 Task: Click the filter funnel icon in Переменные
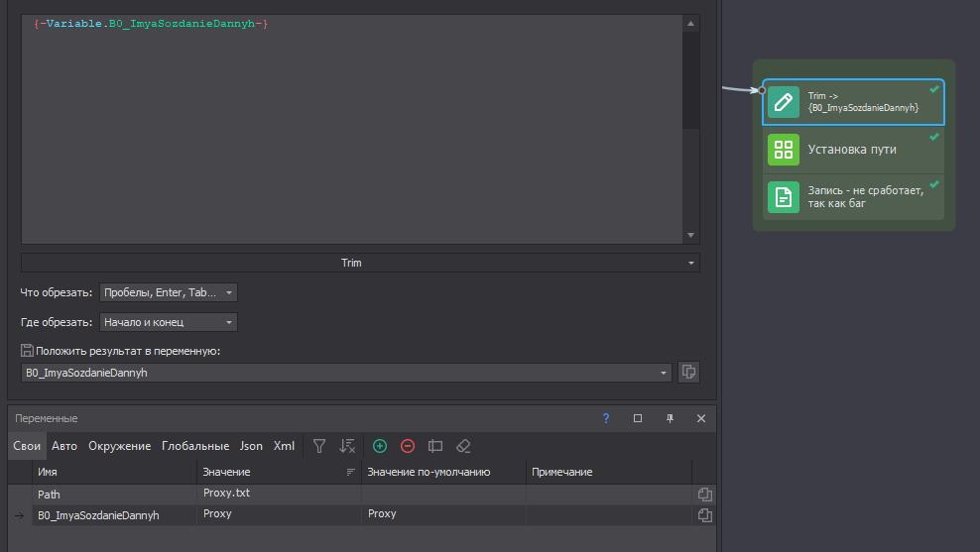tap(319, 446)
